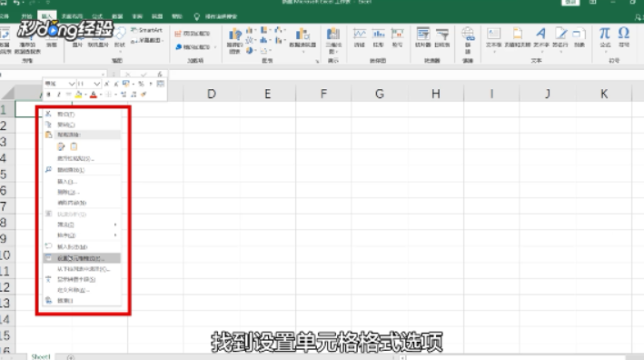The image size is (644, 360).
Task: Open the Insert ribbon tab
Action: (x=47, y=16)
